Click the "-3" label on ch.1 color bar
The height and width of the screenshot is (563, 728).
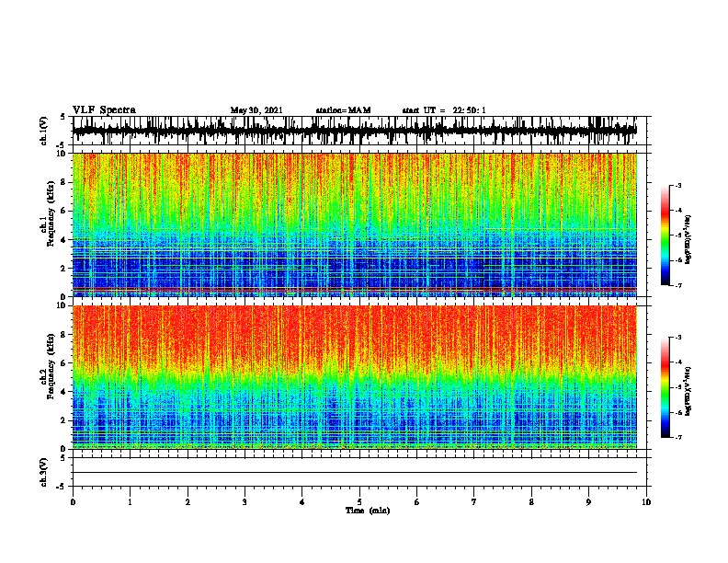[x=678, y=185]
